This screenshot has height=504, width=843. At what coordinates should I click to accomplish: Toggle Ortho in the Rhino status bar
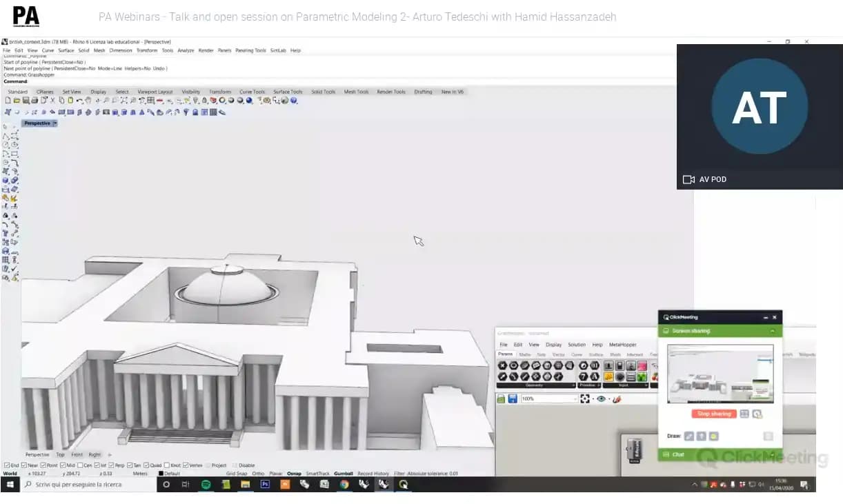[258, 474]
